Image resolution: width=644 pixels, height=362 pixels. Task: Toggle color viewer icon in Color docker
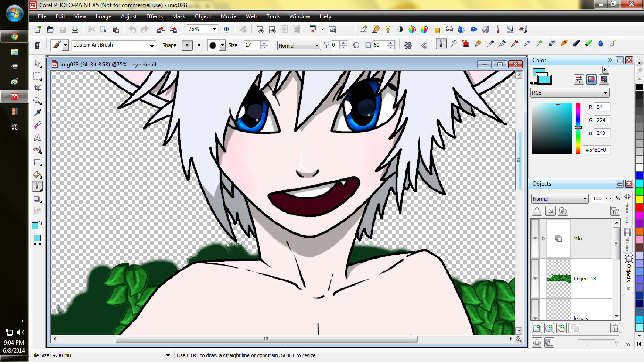[591, 80]
